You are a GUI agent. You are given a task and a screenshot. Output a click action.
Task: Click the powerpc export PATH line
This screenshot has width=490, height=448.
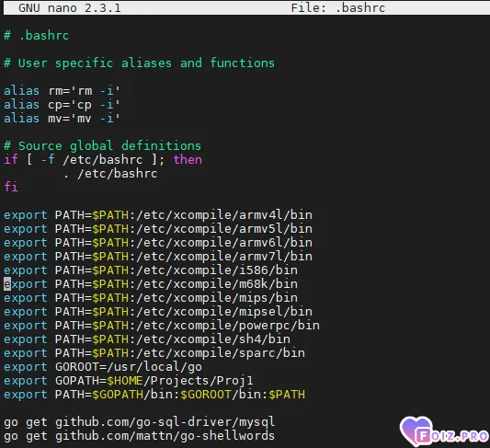(x=162, y=326)
